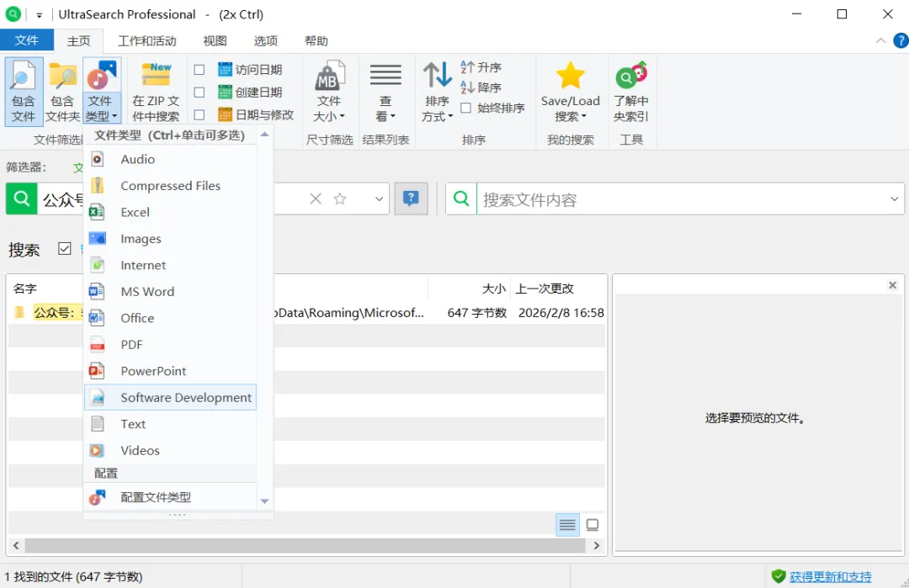Switch to the 工作和活动 tab
Viewport: 909px width, 588px height.
tap(147, 40)
